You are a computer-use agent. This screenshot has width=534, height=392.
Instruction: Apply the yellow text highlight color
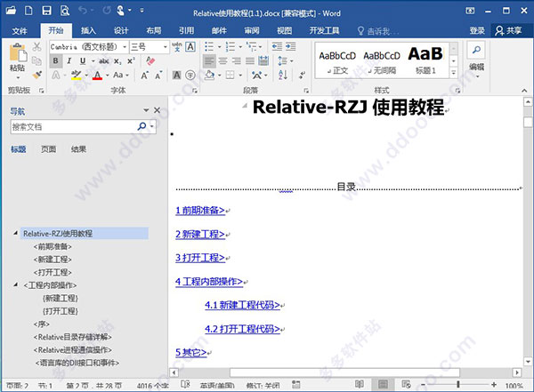(x=76, y=76)
